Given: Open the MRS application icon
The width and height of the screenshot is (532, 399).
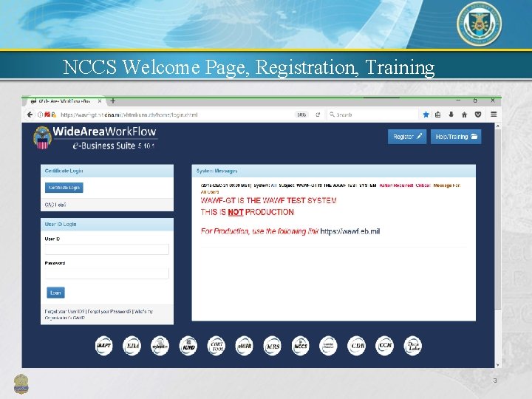Looking at the screenshot, I should pos(273,346).
